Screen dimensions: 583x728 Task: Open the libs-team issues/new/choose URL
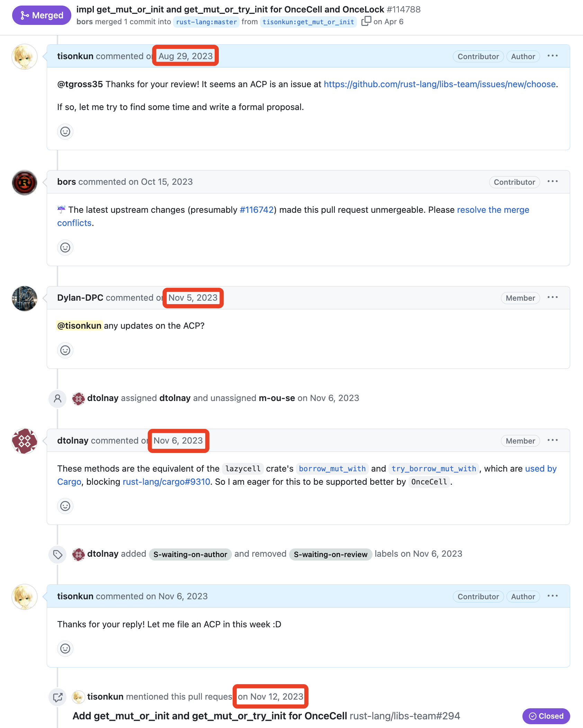pyautogui.click(x=440, y=84)
